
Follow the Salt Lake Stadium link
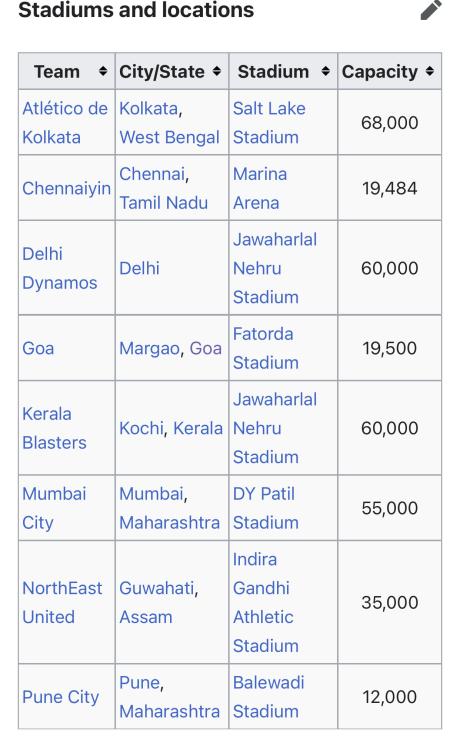tap(269, 123)
